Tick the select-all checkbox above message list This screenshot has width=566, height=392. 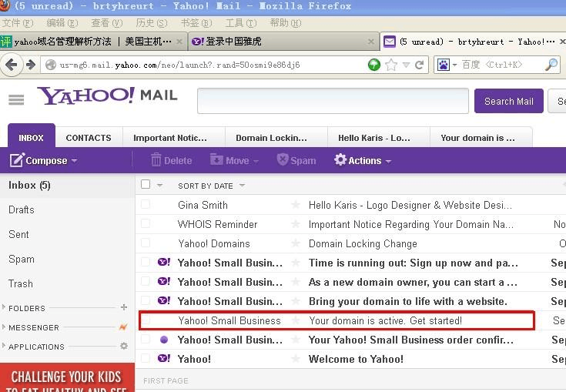(x=146, y=185)
